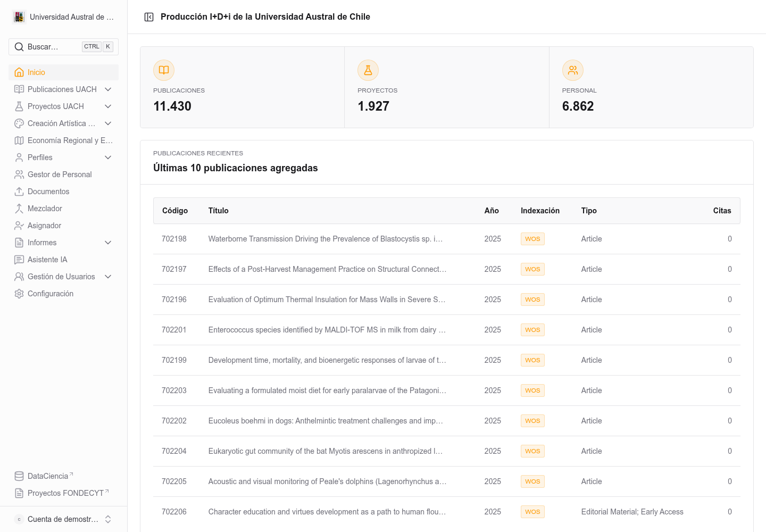Screen dimensions: 766x532
Task: Click the Proyectos FONDECYT file icon
Action: (x=19, y=493)
